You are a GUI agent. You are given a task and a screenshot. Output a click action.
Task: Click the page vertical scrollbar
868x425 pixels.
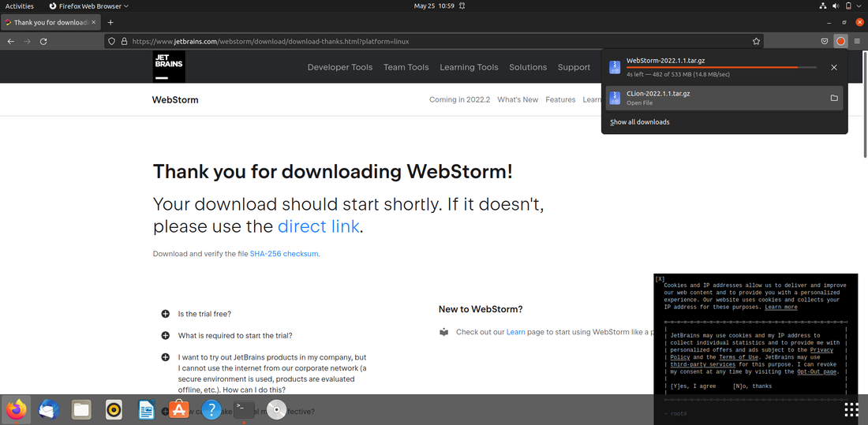tap(865, 105)
